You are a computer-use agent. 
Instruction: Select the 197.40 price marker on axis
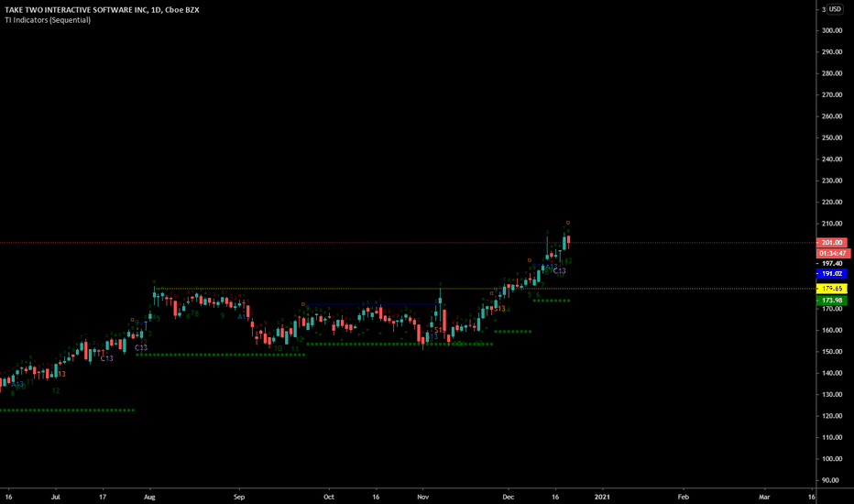tap(832, 264)
